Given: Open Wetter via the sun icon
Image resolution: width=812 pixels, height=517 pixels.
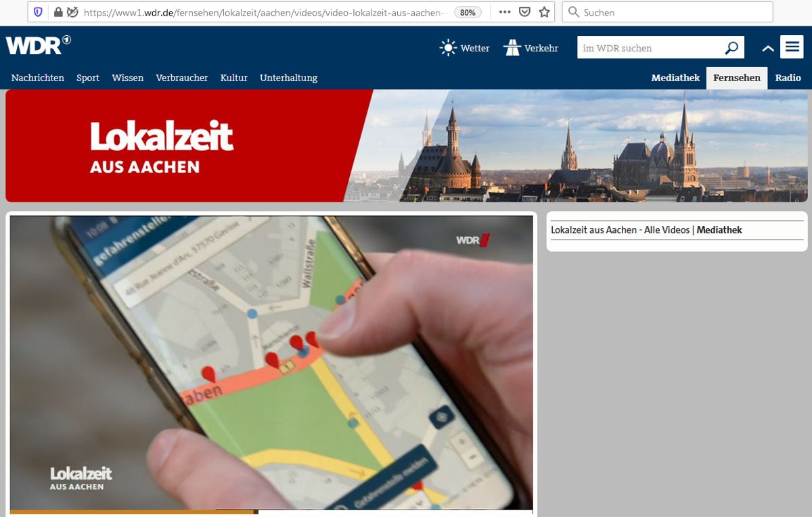Looking at the screenshot, I should pyautogui.click(x=448, y=48).
